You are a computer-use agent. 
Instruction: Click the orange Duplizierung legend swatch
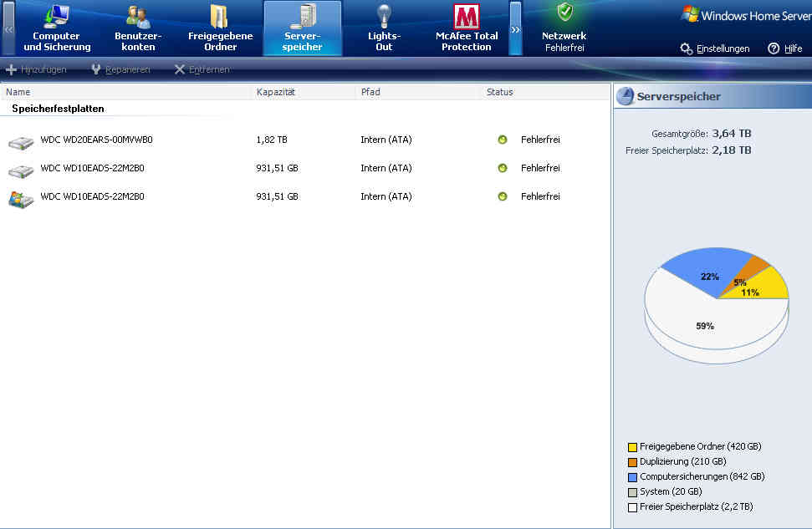632,462
